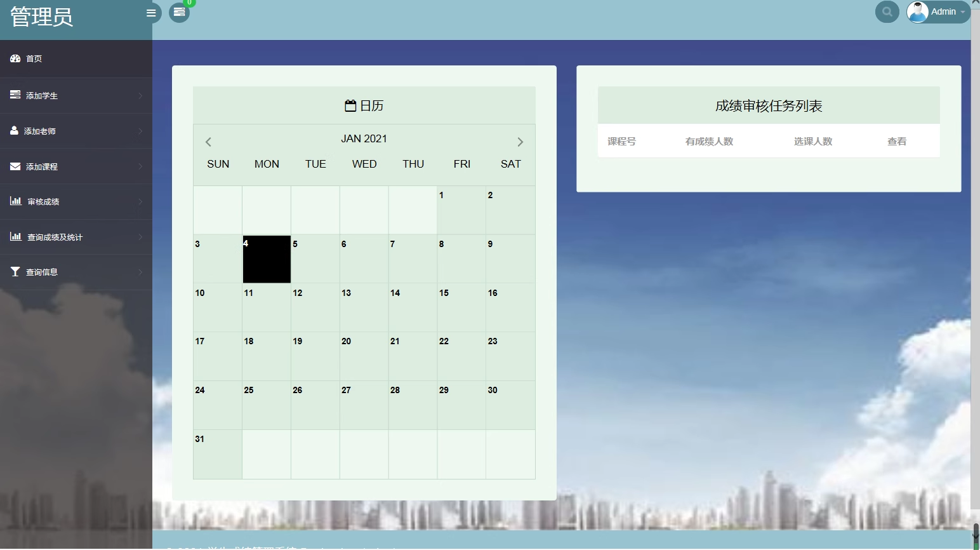The image size is (980, 550).
Task: Expand the 查询成绩及统计 submenu arrow
Action: click(140, 237)
